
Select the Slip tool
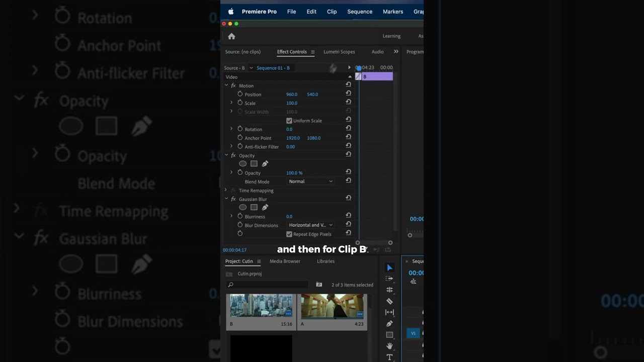click(x=389, y=312)
